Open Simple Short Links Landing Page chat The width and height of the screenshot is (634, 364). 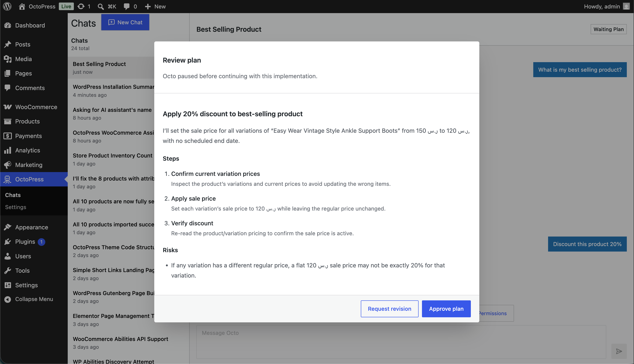pyautogui.click(x=111, y=274)
